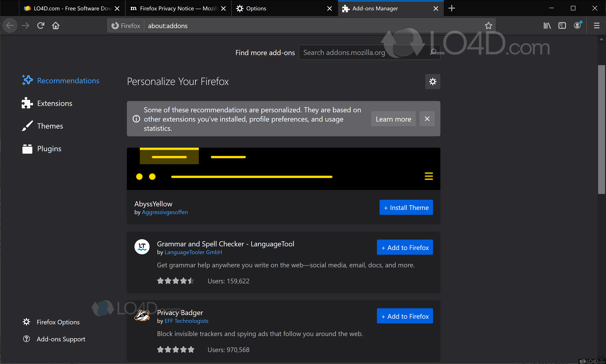Dismiss the personalized recommendations notice
The height and width of the screenshot is (364, 606).
pos(427,119)
